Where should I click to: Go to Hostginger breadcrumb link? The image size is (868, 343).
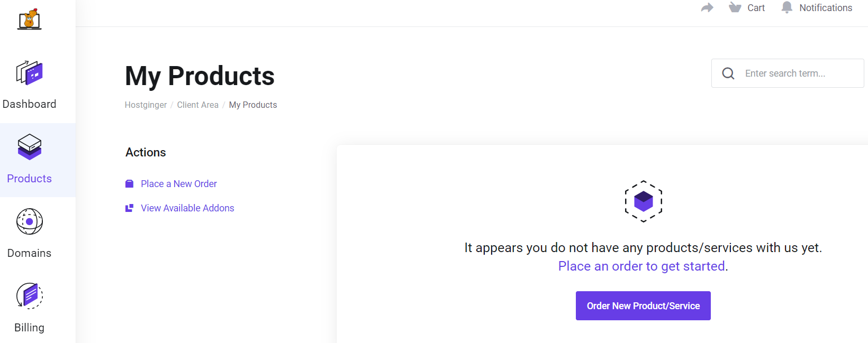[x=146, y=105]
